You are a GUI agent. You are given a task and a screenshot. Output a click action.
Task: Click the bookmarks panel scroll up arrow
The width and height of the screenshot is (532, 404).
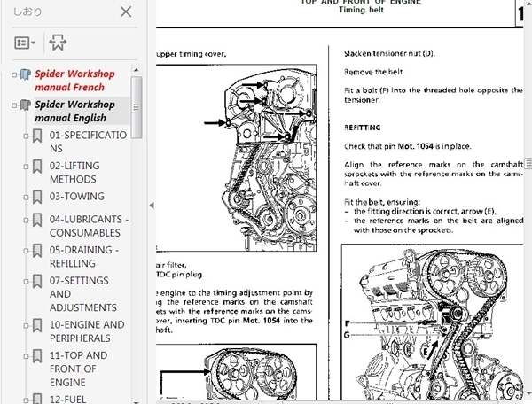[x=137, y=70]
